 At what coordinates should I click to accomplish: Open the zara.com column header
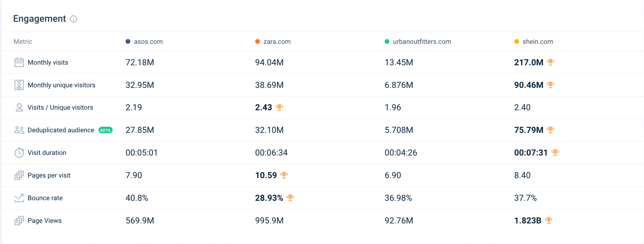point(277,41)
